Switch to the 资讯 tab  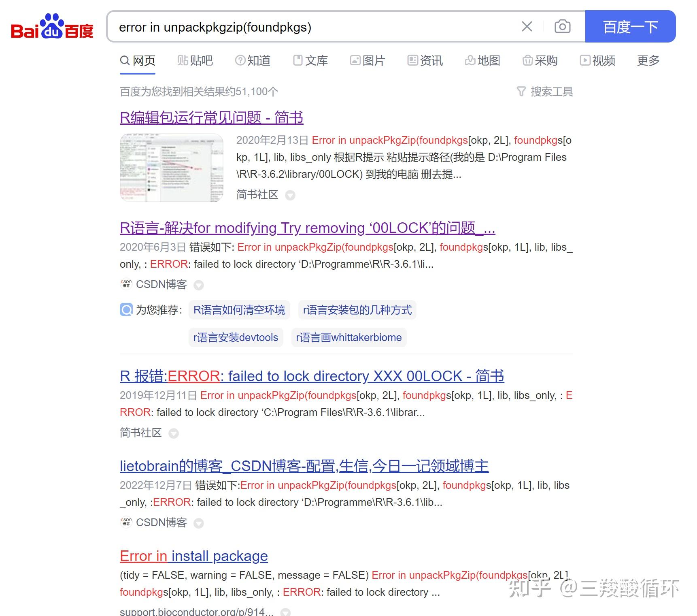click(425, 60)
